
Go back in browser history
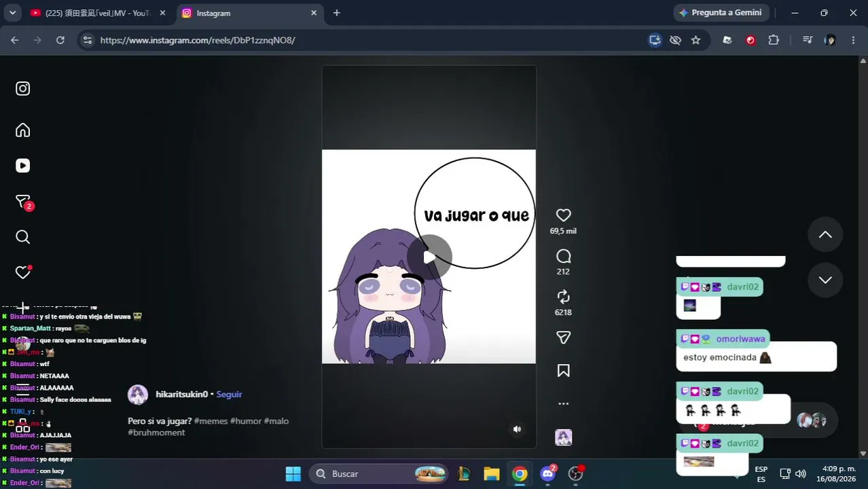point(14,40)
